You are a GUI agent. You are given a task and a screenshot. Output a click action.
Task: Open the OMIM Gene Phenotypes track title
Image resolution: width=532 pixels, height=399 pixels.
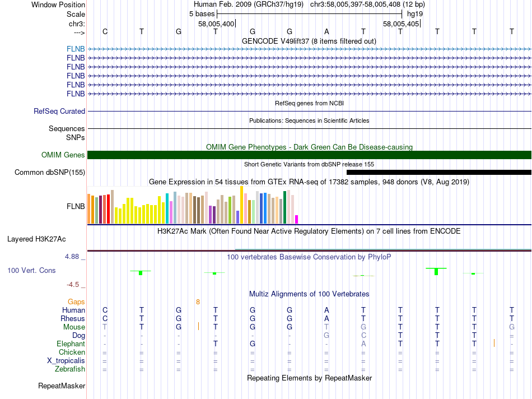pyautogui.click(x=309, y=147)
